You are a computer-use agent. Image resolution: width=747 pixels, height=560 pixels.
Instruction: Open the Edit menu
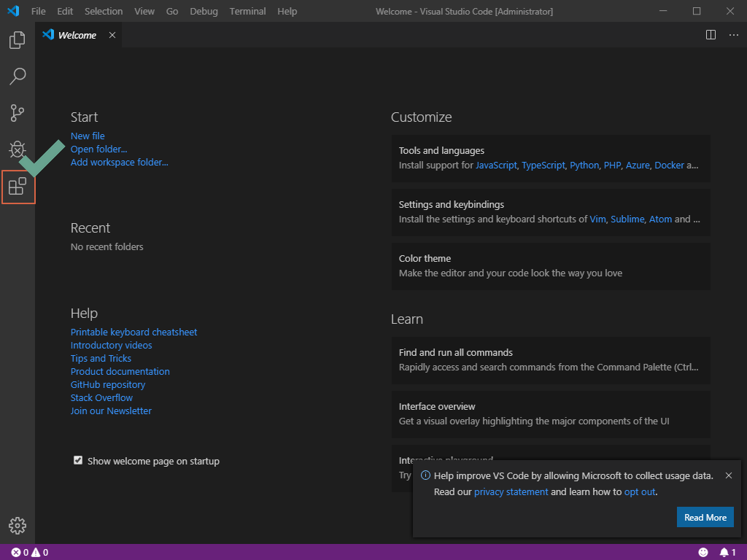[x=65, y=11]
